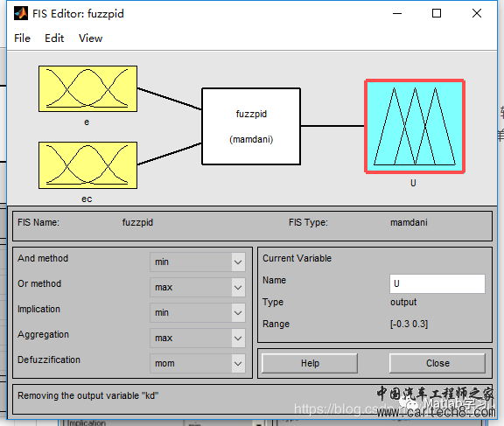Select the cyan output variable block U
This screenshot has height=426, width=504.
click(415, 126)
